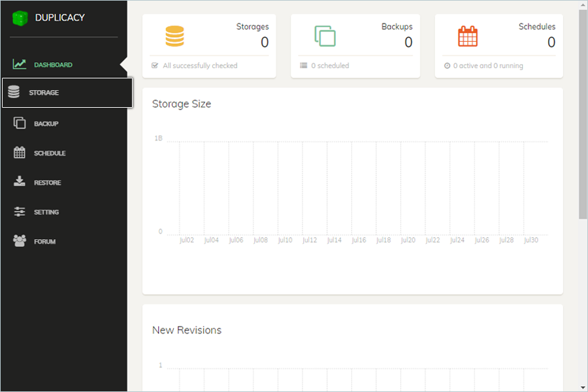This screenshot has width=588, height=392.
Task: Open the Storage menu item
Action: [x=67, y=93]
